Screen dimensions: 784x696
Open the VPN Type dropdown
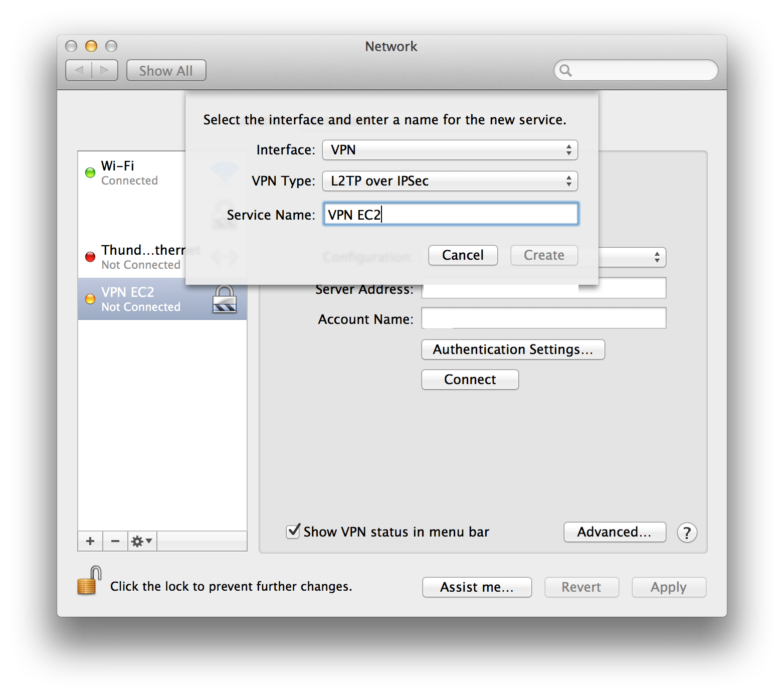pos(450,181)
